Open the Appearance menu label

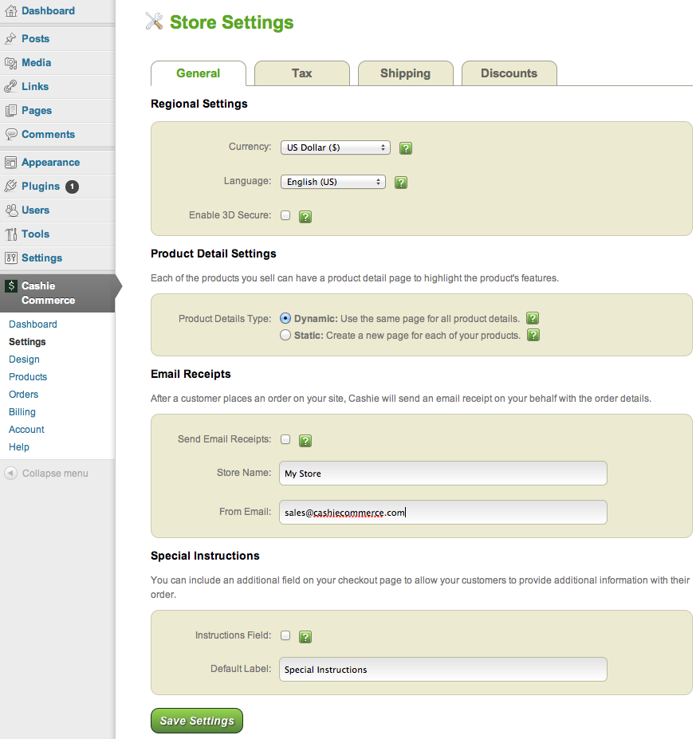pos(51,163)
